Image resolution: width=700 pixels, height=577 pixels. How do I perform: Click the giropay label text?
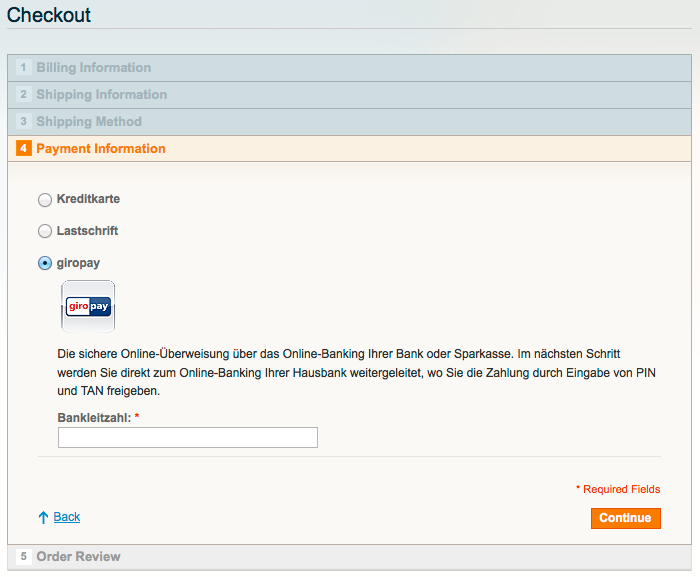(78, 263)
